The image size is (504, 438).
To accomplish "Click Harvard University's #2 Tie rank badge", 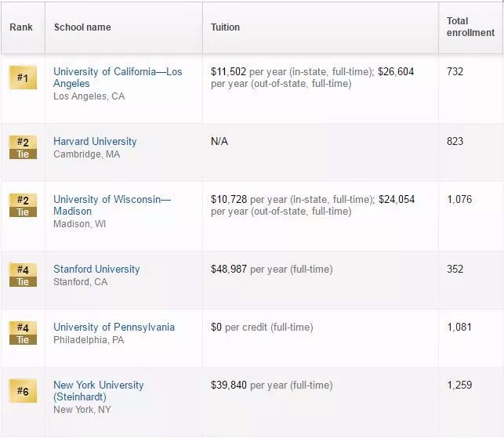I will click(x=23, y=147).
